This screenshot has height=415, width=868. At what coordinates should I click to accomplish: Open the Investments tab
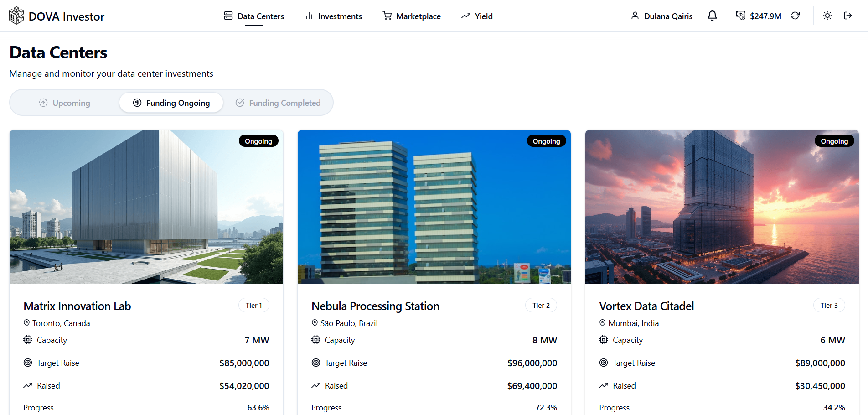click(x=334, y=16)
